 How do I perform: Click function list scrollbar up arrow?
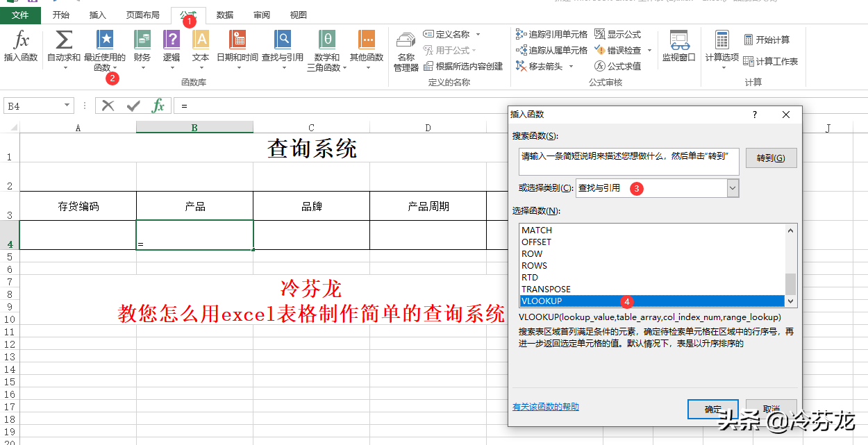point(790,230)
